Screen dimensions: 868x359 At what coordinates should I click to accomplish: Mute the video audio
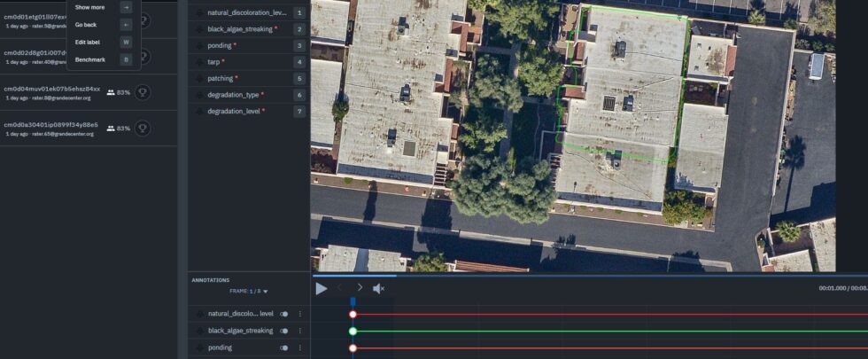[x=378, y=288]
